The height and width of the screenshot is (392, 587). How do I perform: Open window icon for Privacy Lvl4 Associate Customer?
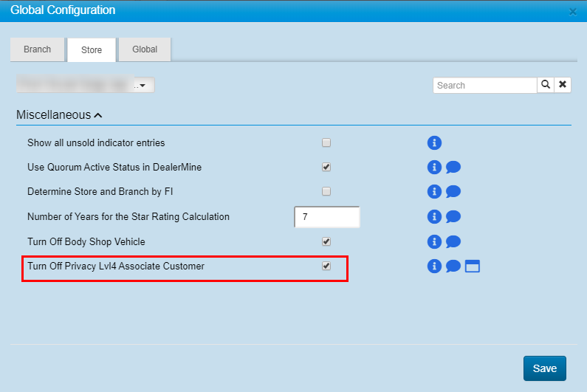pos(473,266)
